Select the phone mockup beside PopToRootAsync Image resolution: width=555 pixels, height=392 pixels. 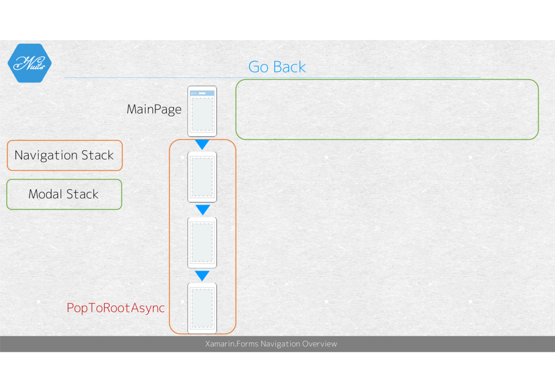(202, 308)
